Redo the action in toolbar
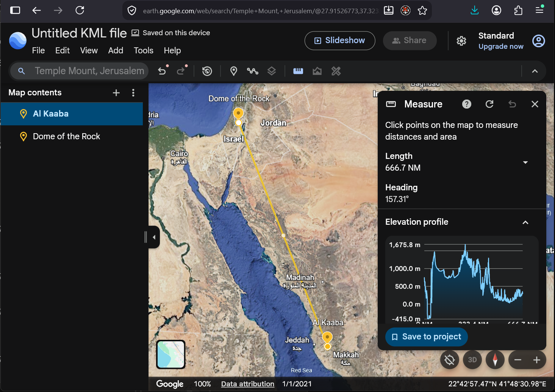 click(181, 71)
